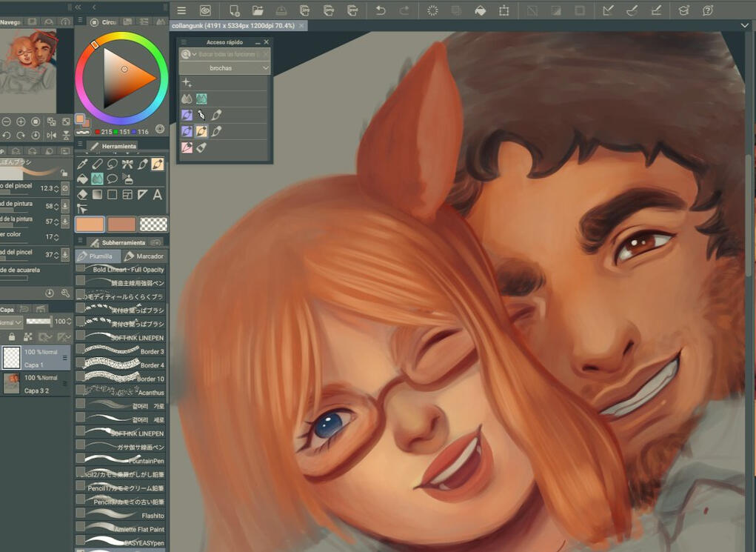Click the Undo arrow in top toolbar
756x552 pixels.
[380, 10]
